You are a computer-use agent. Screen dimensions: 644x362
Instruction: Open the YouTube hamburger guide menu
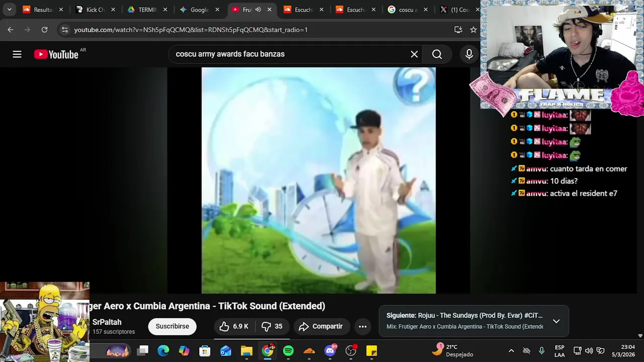coord(17,54)
